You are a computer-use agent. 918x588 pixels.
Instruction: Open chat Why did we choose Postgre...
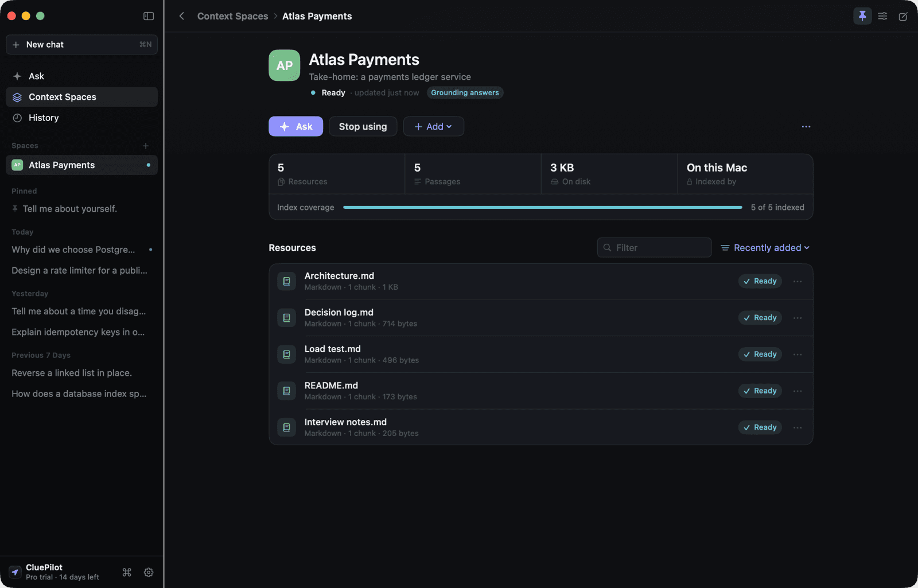click(81, 250)
